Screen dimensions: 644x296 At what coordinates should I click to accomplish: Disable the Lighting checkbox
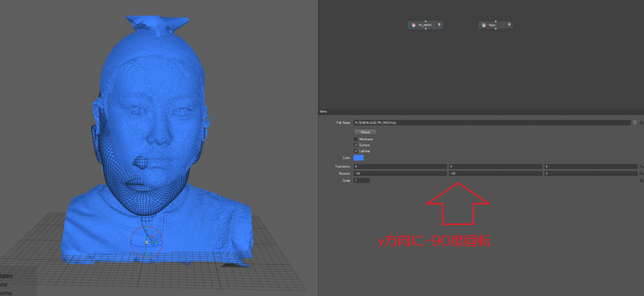click(x=356, y=151)
